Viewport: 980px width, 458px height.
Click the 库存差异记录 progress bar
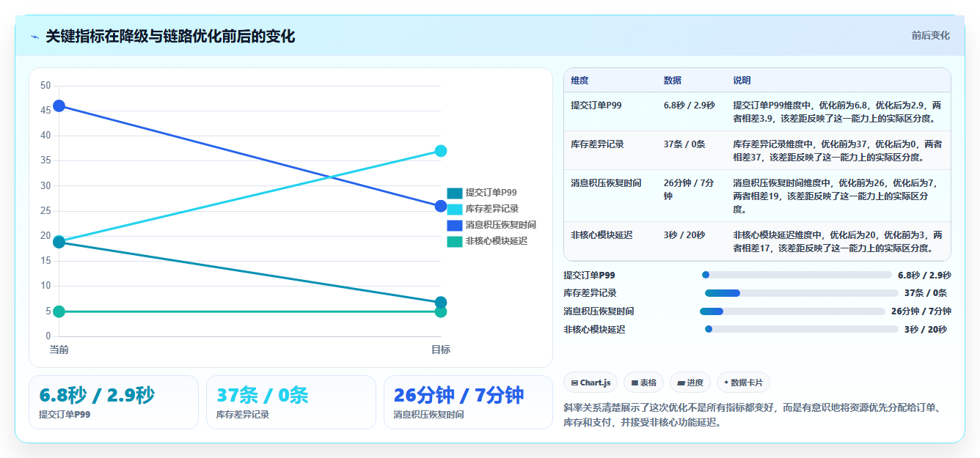coord(802,293)
